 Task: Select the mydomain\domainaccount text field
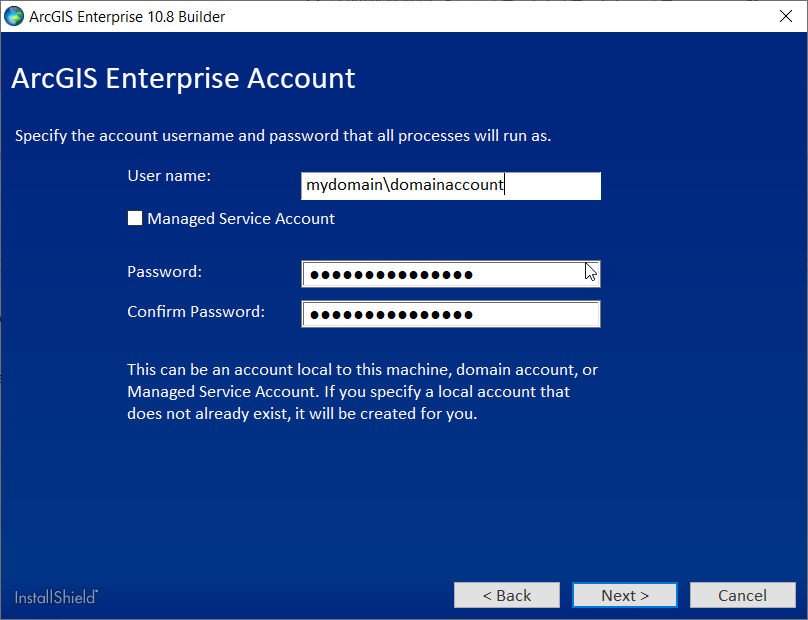click(450, 186)
